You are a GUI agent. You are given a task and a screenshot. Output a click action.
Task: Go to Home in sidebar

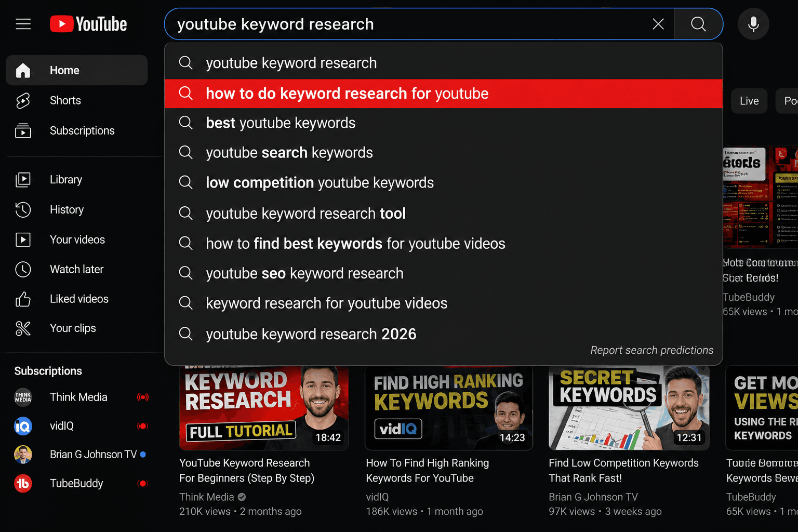[x=77, y=70]
